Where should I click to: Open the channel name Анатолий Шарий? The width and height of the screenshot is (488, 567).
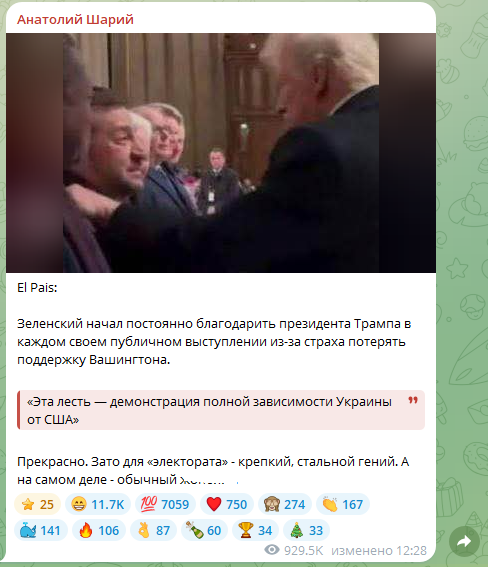pyautogui.click(x=75, y=19)
